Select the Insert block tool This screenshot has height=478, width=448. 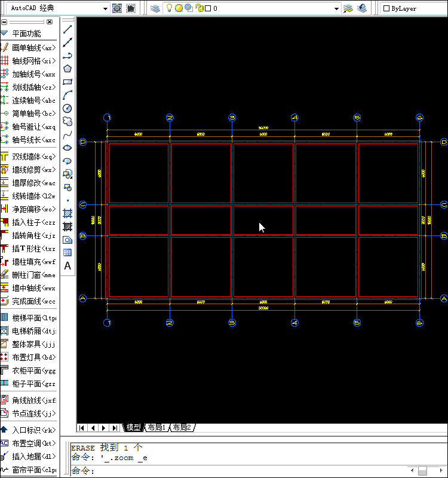[x=67, y=174]
